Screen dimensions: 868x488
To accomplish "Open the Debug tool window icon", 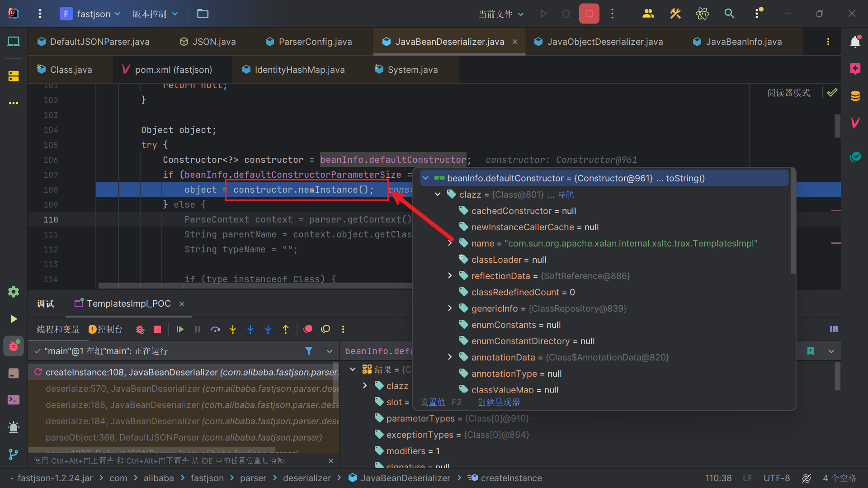I will (x=14, y=346).
